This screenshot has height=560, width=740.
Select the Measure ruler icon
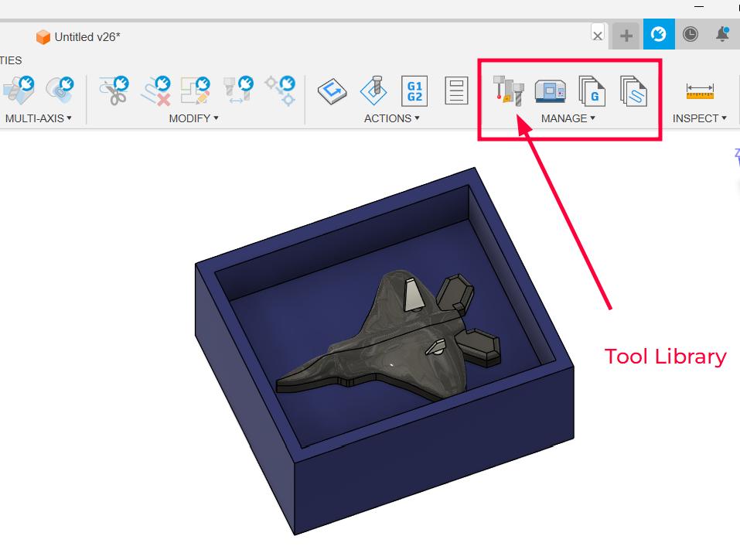[700, 90]
